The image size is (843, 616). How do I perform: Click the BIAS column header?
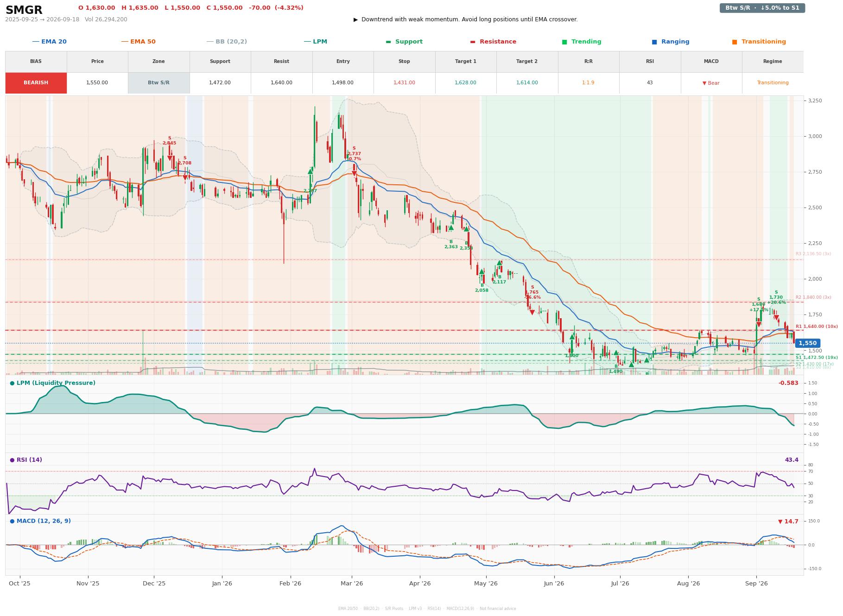click(x=36, y=62)
